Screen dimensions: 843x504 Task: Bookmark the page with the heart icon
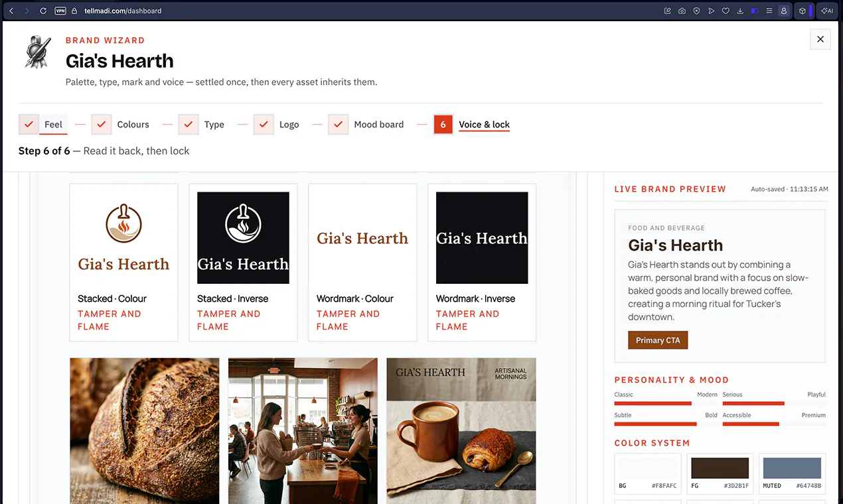[726, 11]
